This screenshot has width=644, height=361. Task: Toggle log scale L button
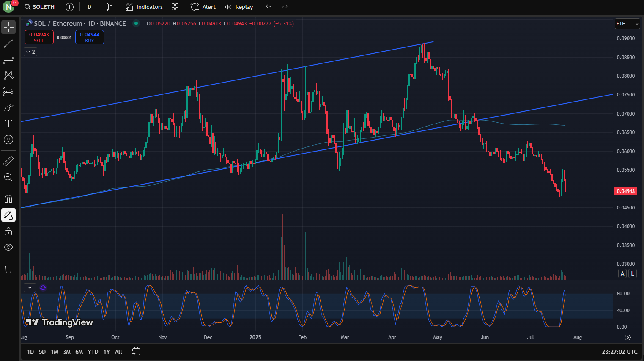(633, 273)
